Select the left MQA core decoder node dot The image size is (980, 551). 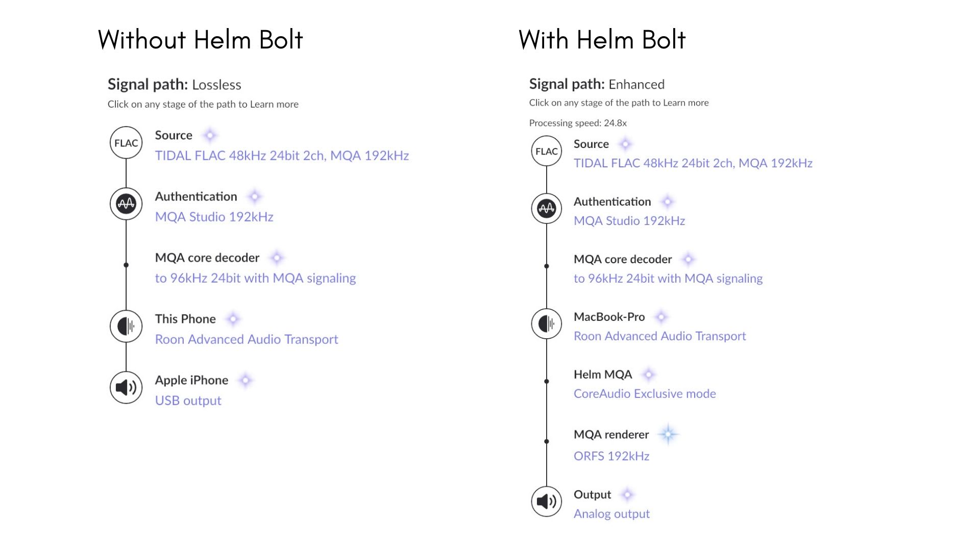[x=126, y=265]
